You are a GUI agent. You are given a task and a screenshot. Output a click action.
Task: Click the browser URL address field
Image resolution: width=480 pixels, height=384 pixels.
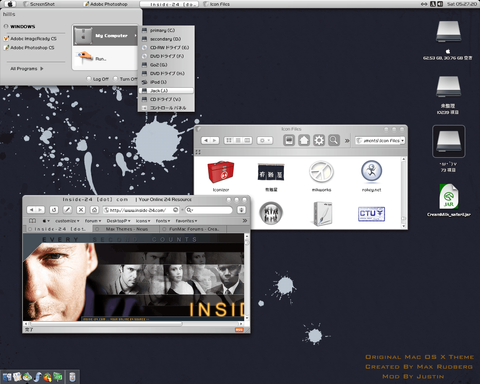tap(141, 210)
